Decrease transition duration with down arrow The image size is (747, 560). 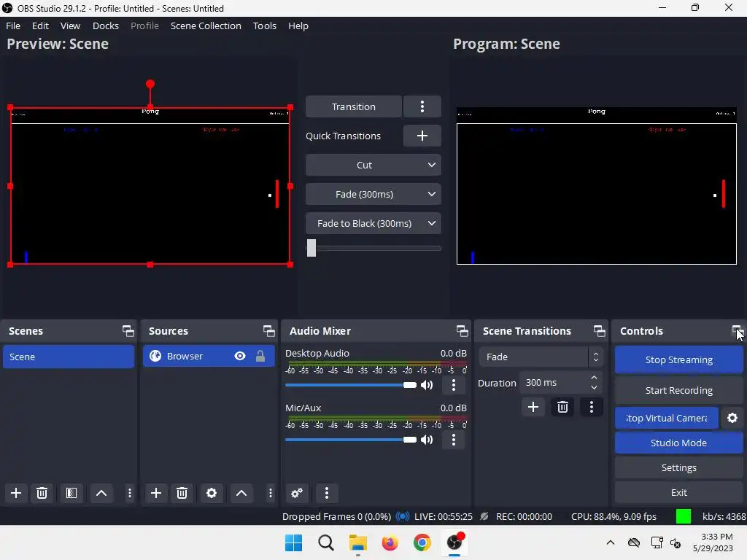point(594,388)
